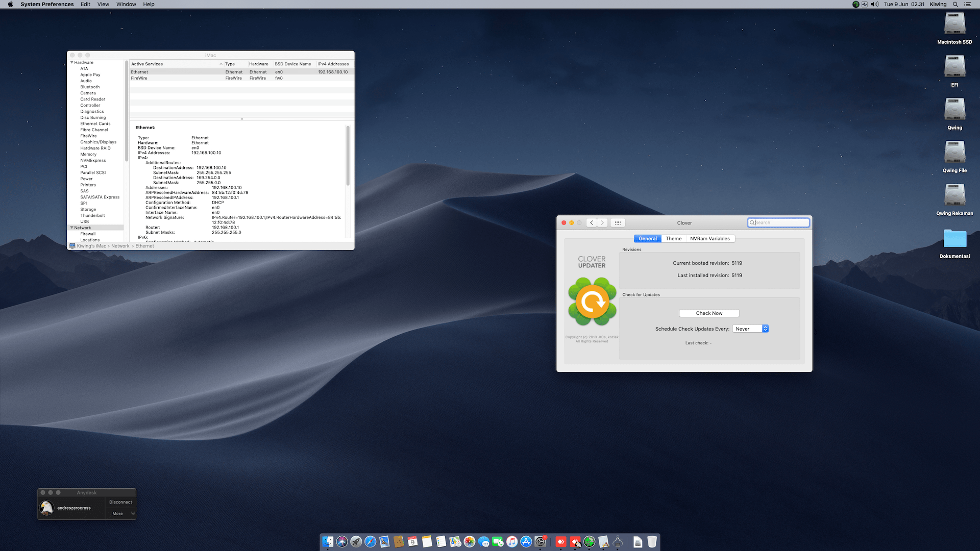Select Bluetooth in Hardware sidebar
980x551 pixels.
[90, 87]
